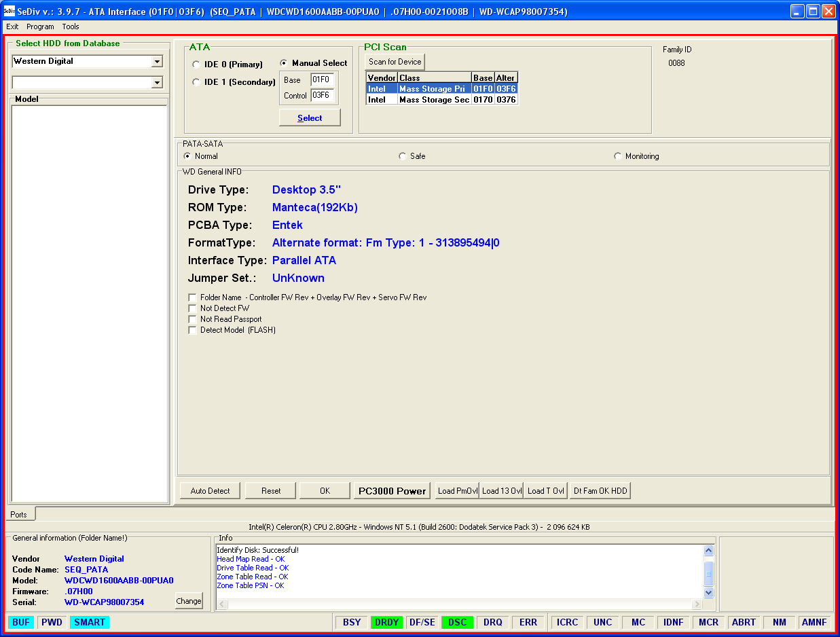Click Info log scroll up arrow

[x=709, y=551]
